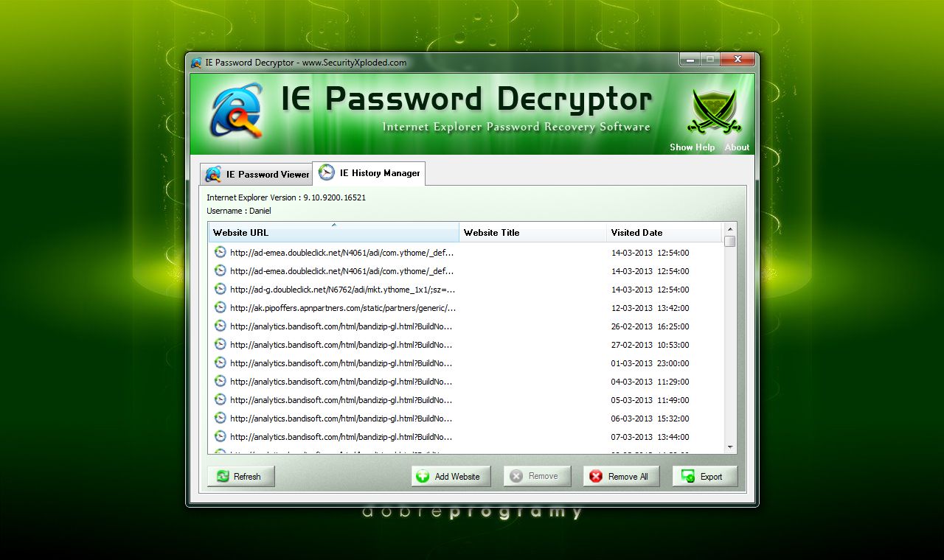The width and height of the screenshot is (944, 560).
Task: Click the Internet Explorer Version text
Action: coord(286,197)
